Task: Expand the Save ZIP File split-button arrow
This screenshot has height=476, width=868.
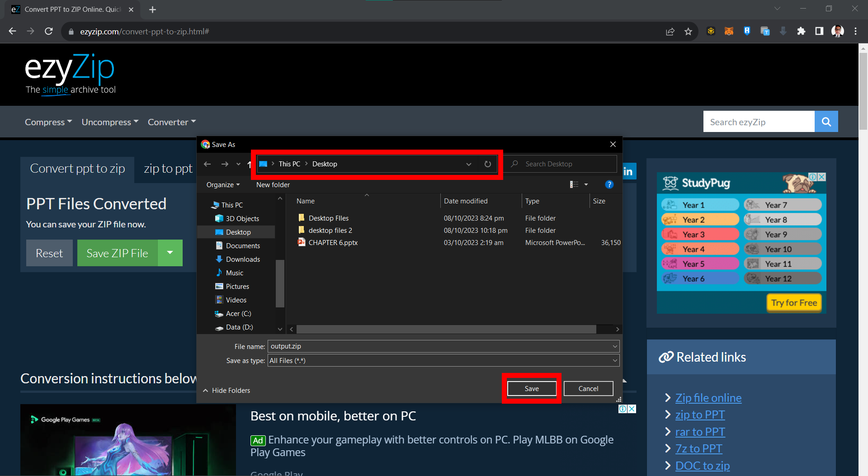Action: point(170,253)
